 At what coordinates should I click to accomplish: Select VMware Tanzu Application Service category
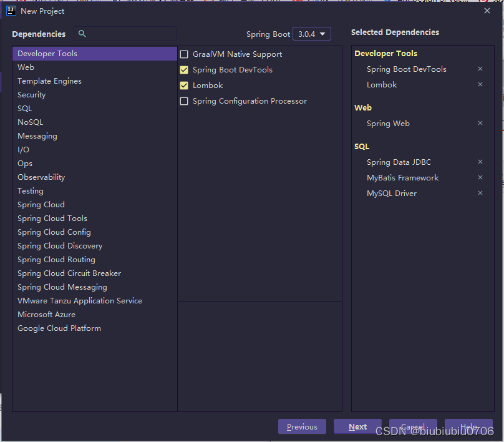coord(95,301)
